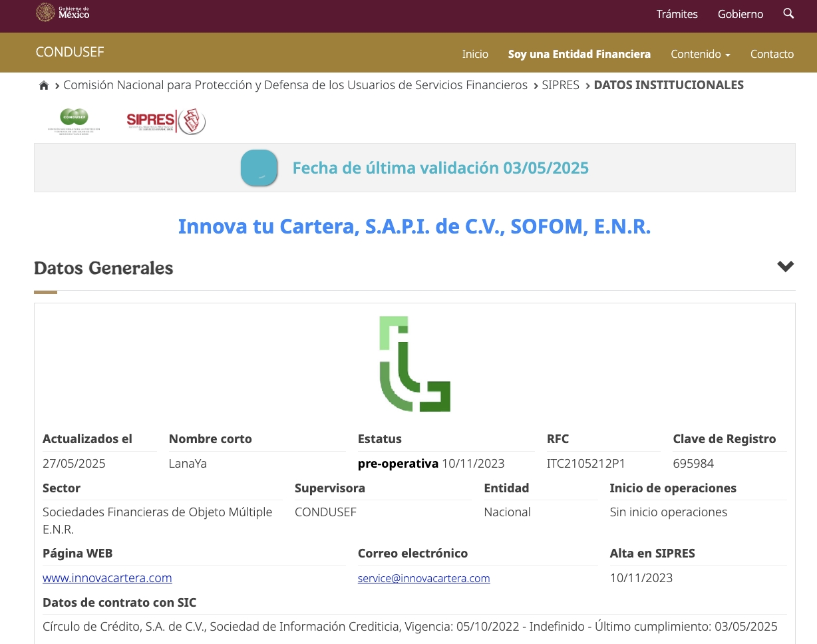Click the Sector field label
817x644 pixels.
click(x=62, y=488)
